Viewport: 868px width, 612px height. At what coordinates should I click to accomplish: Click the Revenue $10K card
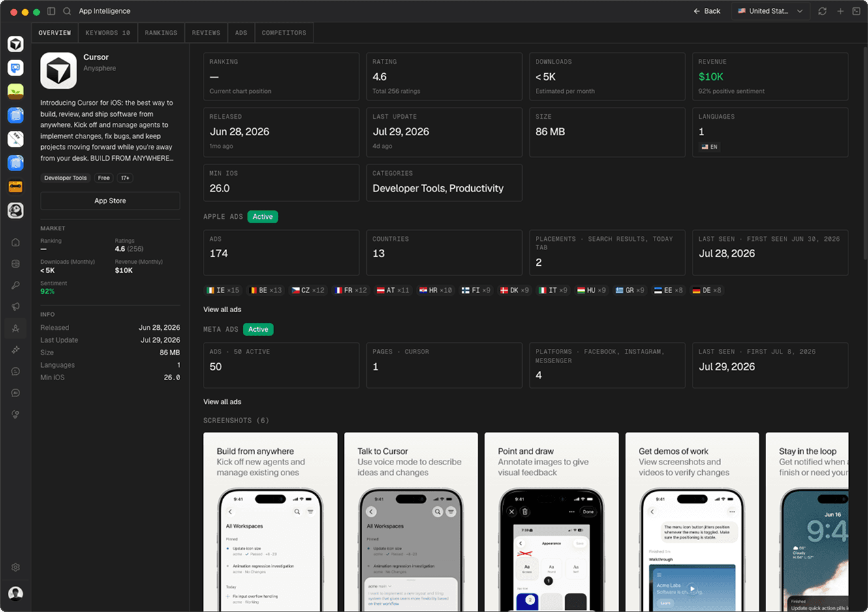(770, 76)
